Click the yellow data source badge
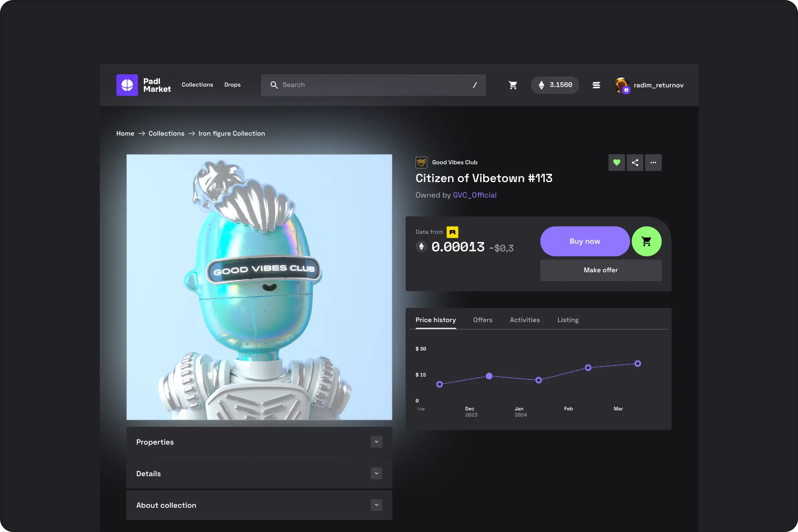The image size is (798, 532). point(452,232)
